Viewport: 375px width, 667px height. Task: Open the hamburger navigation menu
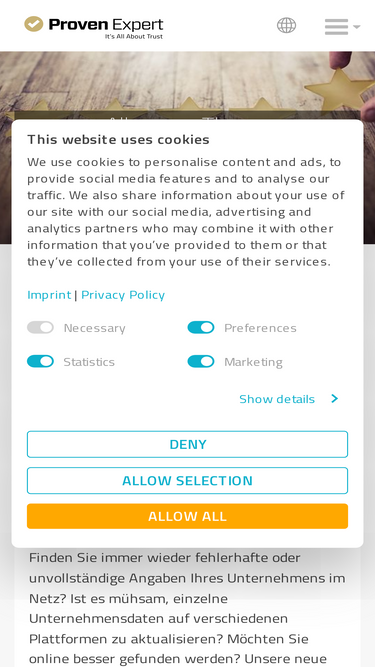(336, 27)
